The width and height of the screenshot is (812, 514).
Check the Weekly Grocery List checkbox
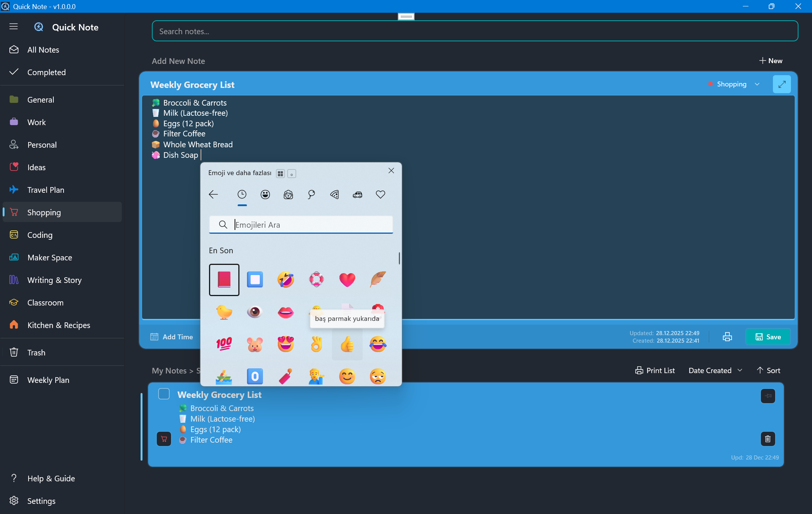(164, 394)
